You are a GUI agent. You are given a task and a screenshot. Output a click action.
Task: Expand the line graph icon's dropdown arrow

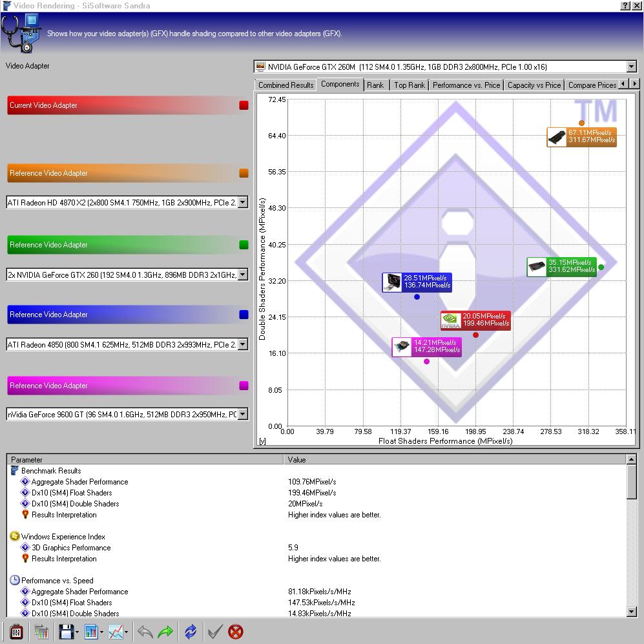click(x=126, y=632)
